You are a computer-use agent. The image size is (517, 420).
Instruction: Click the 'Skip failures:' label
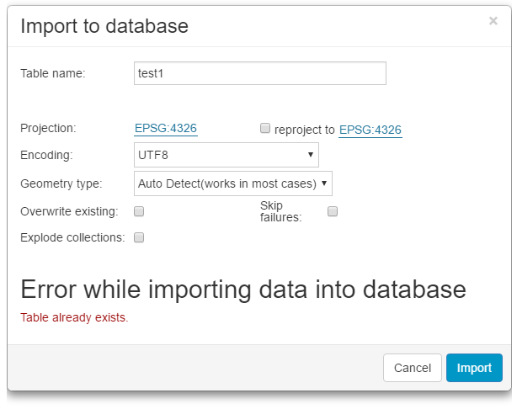click(281, 211)
